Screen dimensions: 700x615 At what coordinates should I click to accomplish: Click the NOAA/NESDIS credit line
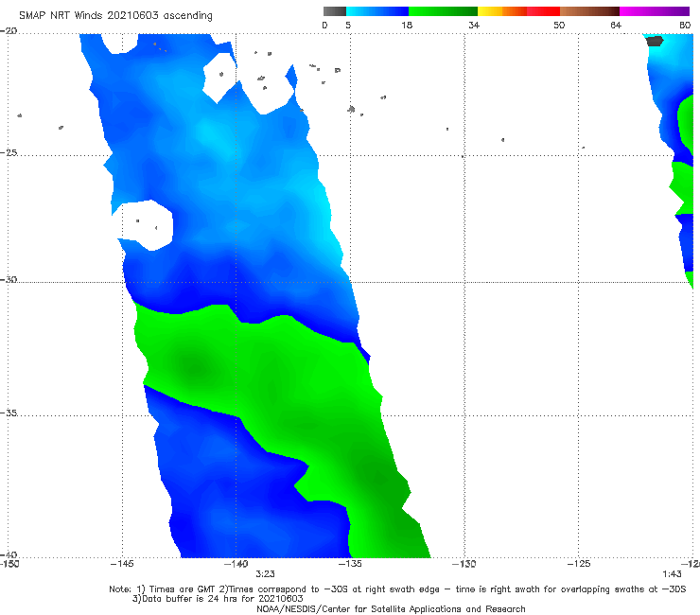coord(391,608)
